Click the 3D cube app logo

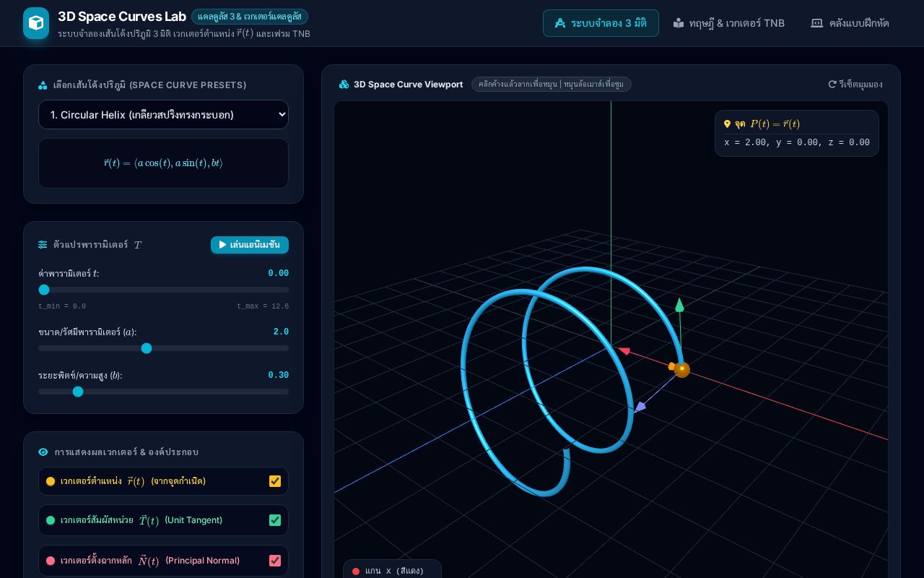pyautogui.click(x=36, y=23)
